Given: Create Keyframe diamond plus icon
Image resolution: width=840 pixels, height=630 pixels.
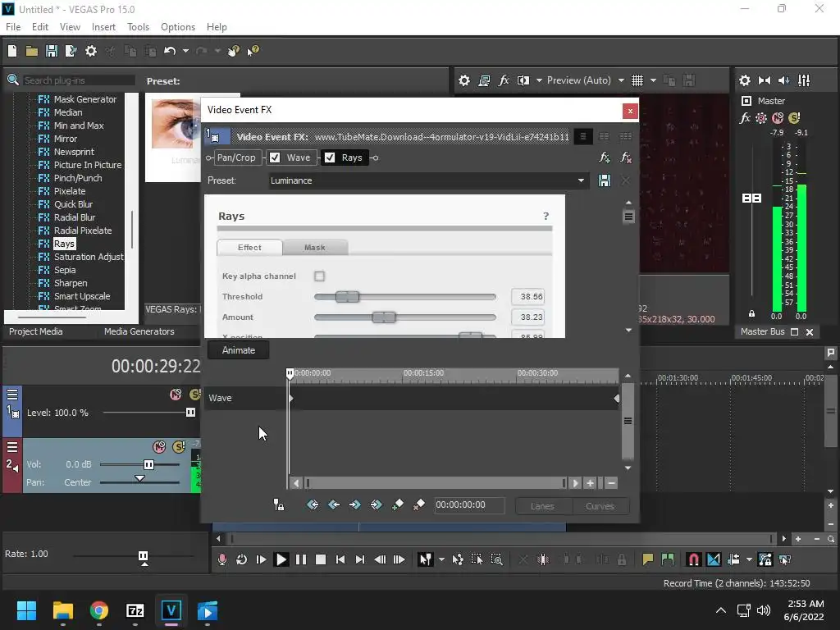Looking at the screenshot, I should (x=398, y=504).
